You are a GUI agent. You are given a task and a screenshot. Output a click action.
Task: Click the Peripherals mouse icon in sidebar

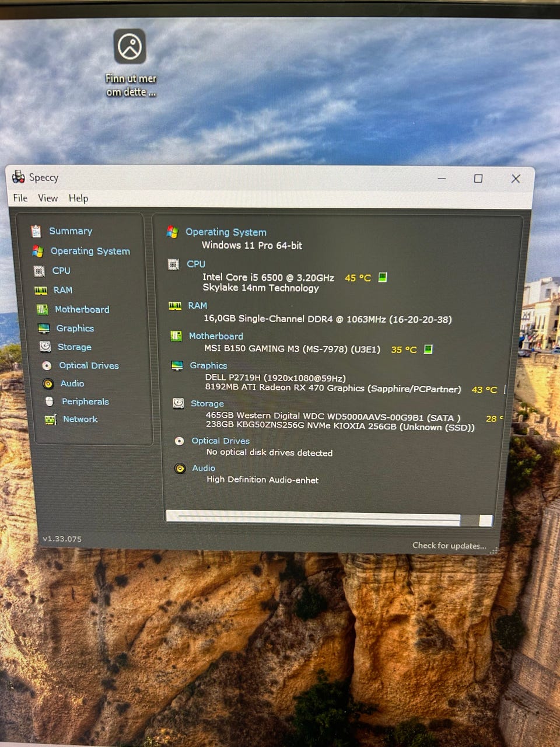pos(50,402)
